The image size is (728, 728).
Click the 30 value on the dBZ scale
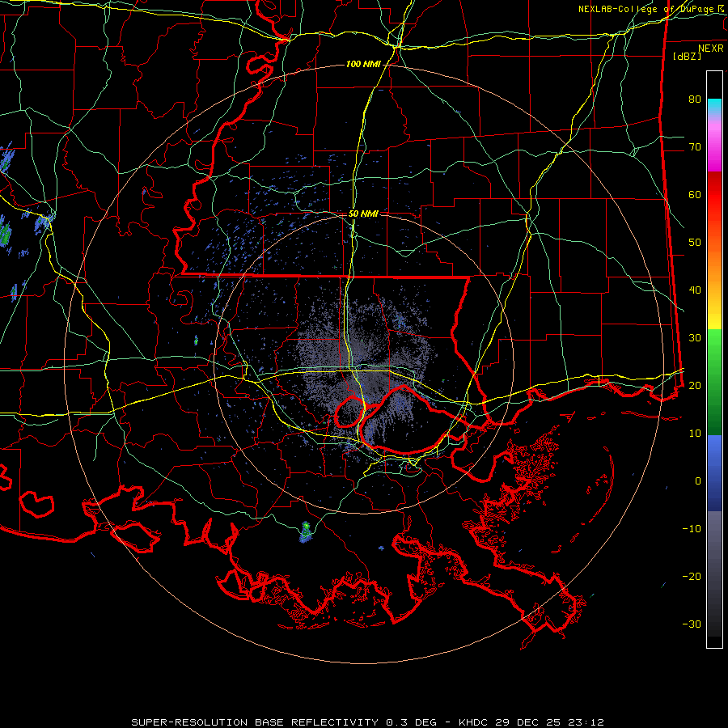tap(695, 337)
